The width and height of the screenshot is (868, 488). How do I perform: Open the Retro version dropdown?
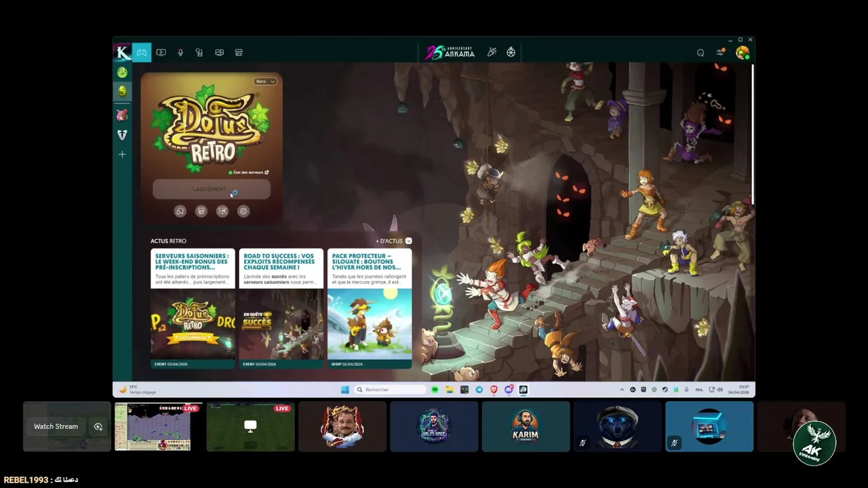point(265,81)
